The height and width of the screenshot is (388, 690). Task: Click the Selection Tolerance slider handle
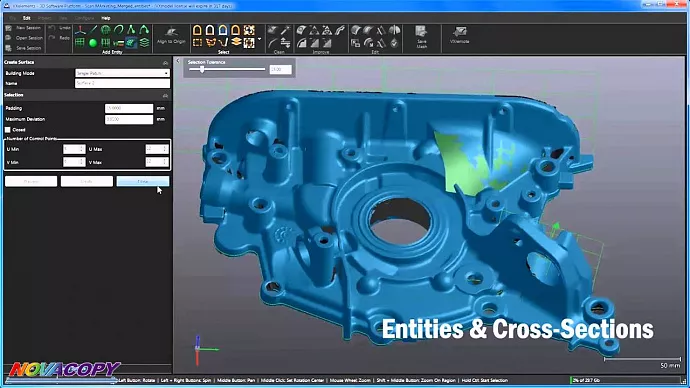[202, 70]
